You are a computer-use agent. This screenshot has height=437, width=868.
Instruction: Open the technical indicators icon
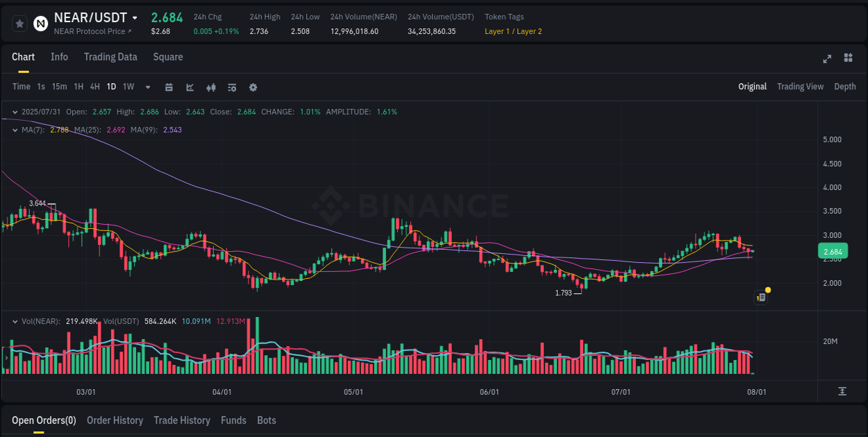pyautogui.click(x=231, y=87)
